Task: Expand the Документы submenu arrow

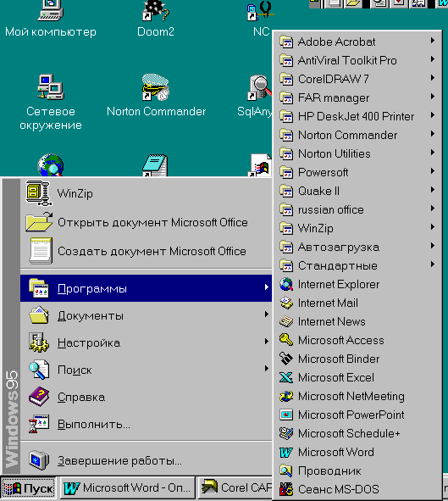Action: click(267, 315)
